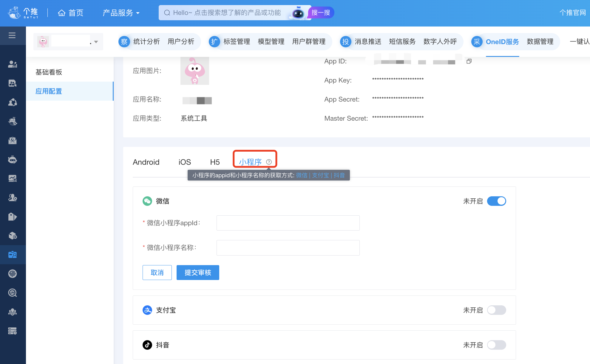Switch to the H5 tab
590x364 pixels.
point(215,162)
